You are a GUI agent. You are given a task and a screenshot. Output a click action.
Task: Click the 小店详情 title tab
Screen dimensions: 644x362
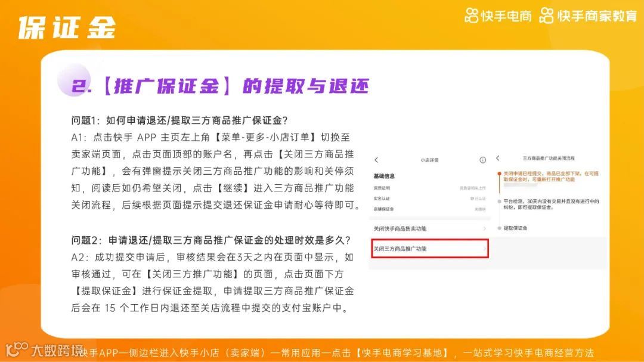pos(429,160)
